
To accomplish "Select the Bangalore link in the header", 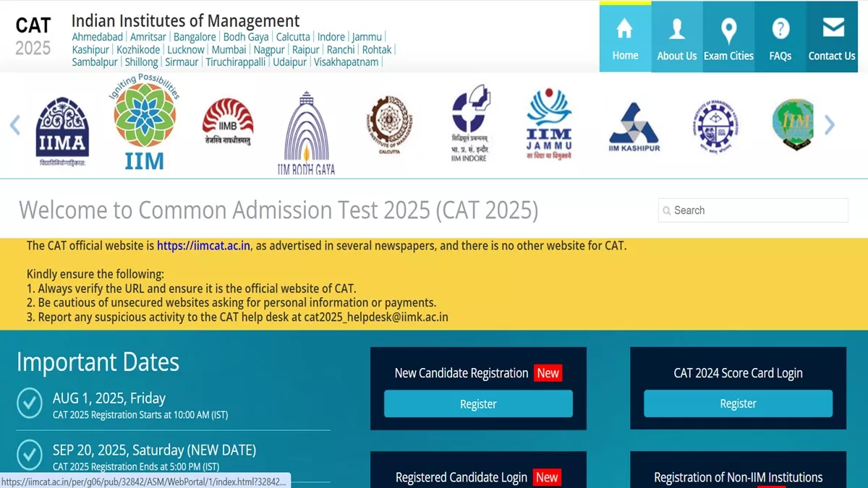I will pyautogui.click(x=195, y=37).
